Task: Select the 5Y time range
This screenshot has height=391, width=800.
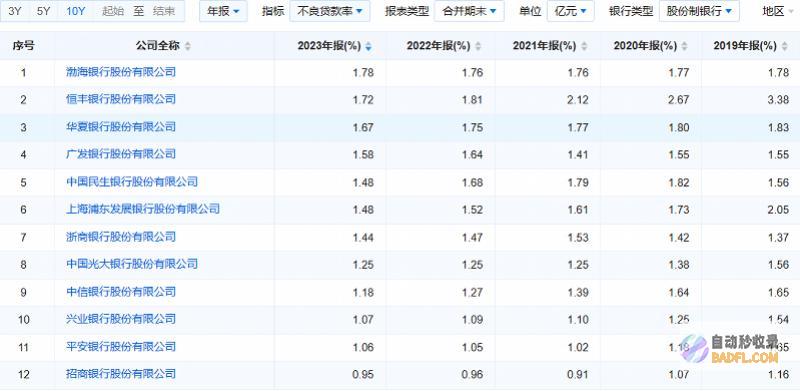Action: (x=43, y=11)
